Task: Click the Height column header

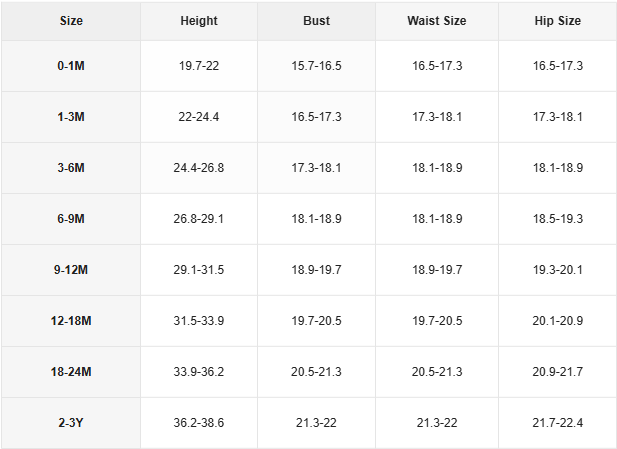Action: [x=199, y=21]
